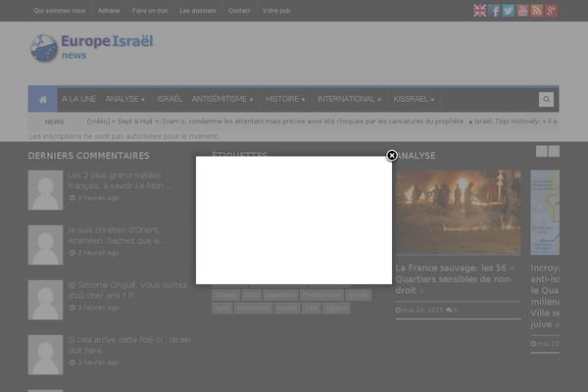The width and height of the screenshot is (588, 392).
Task: Open the YouTube social icon
Action: 522,11
